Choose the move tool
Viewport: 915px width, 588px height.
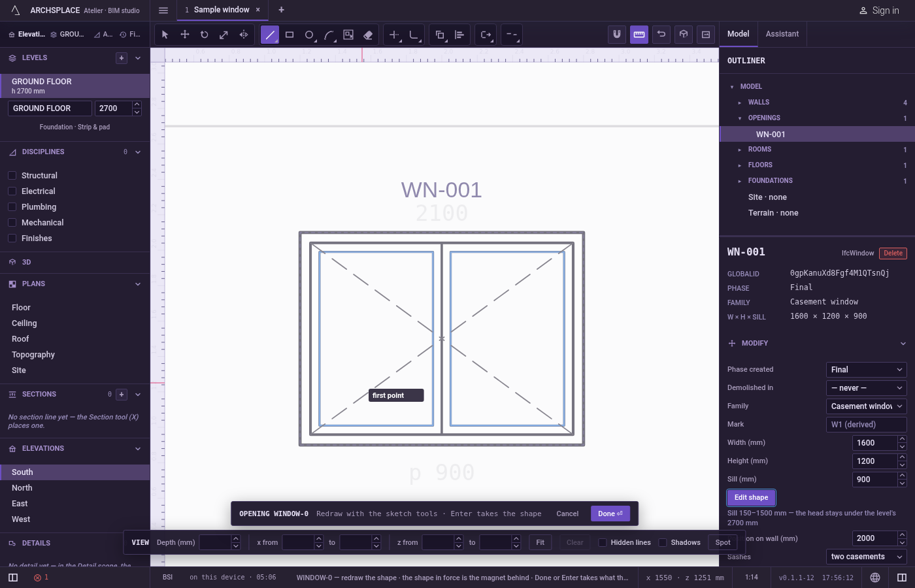[185, 35]
